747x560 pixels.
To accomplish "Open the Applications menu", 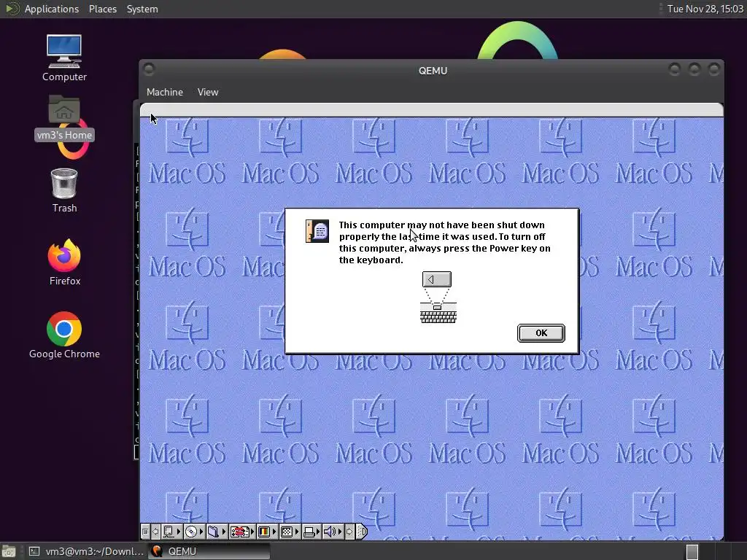I will [x=52, y=9].
